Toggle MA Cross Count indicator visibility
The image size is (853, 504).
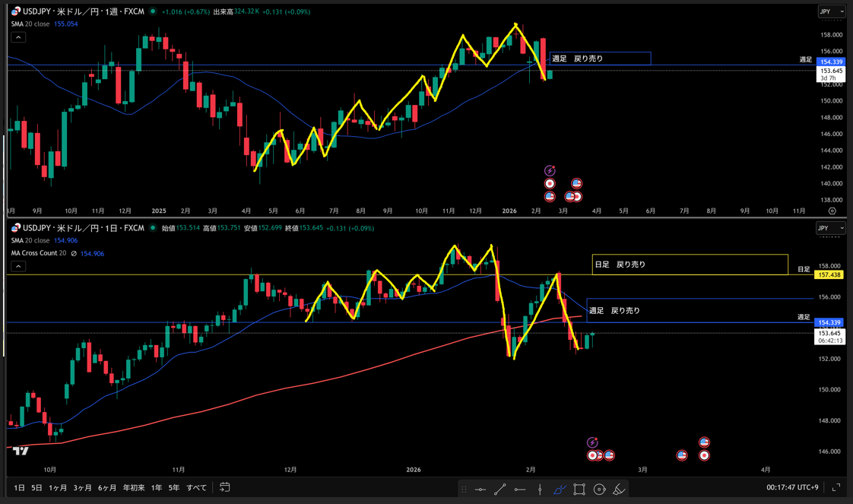tap(74, 253)
